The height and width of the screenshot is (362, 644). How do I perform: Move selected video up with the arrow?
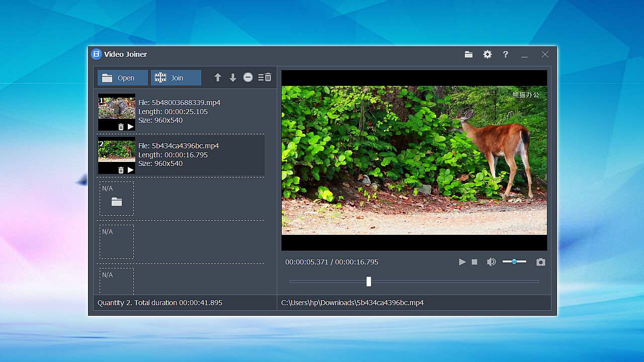[x=218, y=77]
